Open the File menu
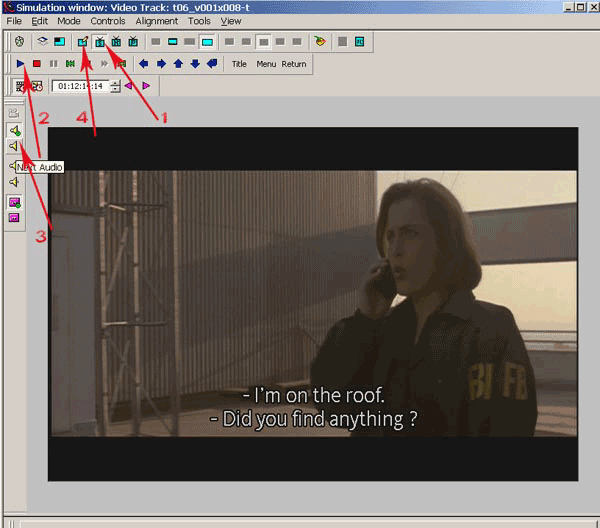 (x=14, y=21)
